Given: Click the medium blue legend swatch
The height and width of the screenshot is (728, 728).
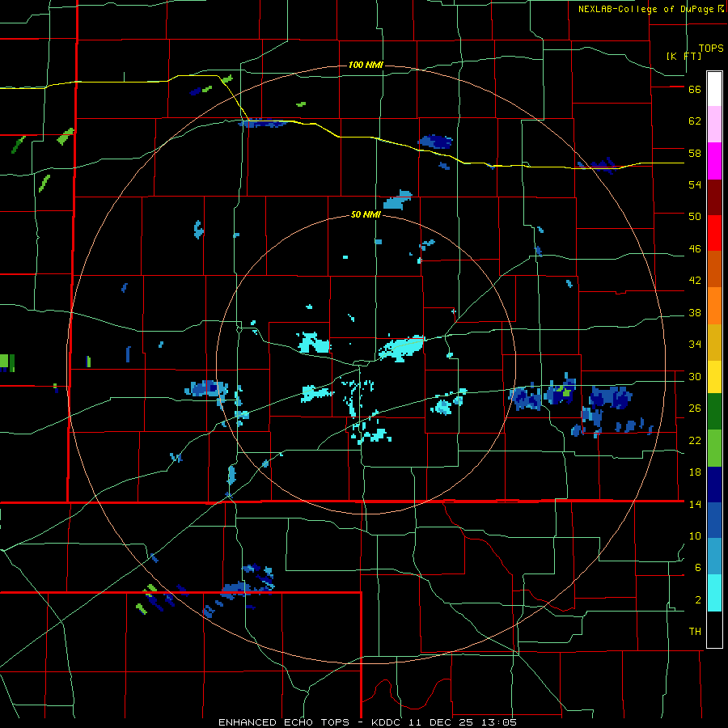Looking at the screenshot, I should tap(714, 520).
